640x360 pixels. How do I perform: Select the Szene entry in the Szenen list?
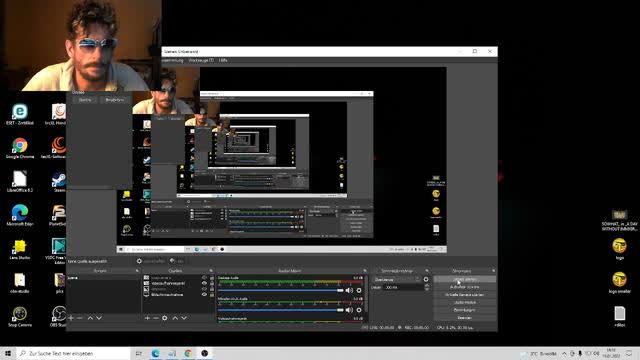pos(103,278)
